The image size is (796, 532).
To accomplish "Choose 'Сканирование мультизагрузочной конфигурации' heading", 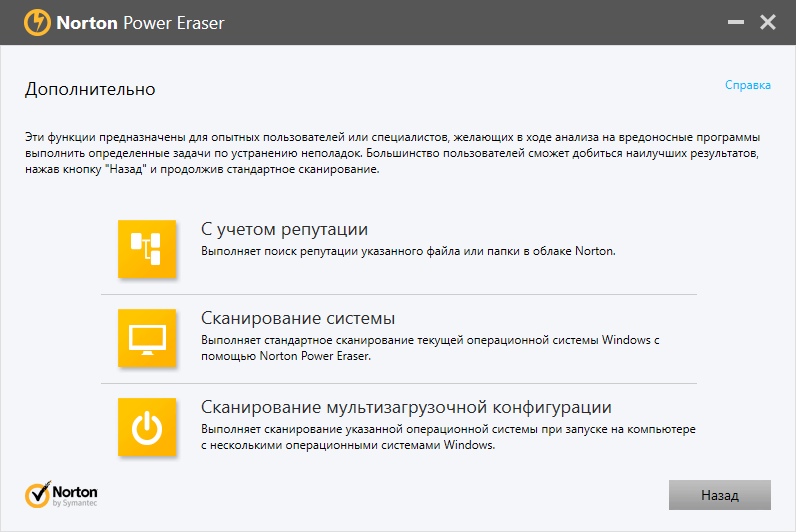I will [x=406, y=407].
